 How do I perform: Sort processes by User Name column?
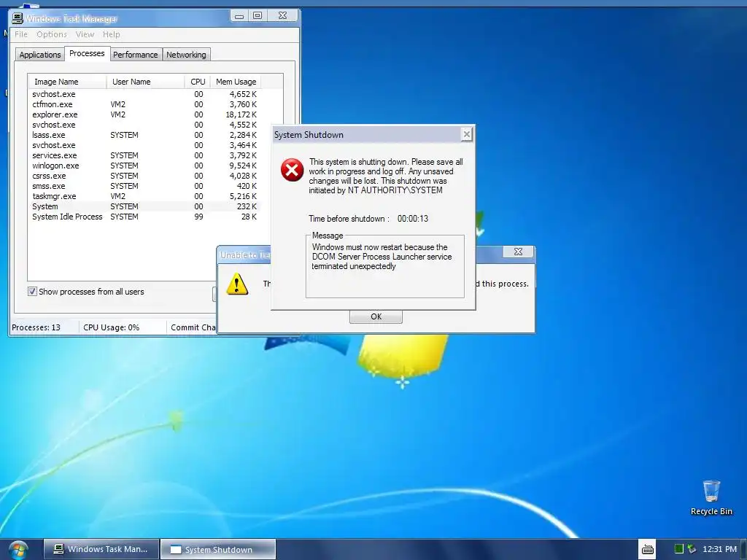145,82
